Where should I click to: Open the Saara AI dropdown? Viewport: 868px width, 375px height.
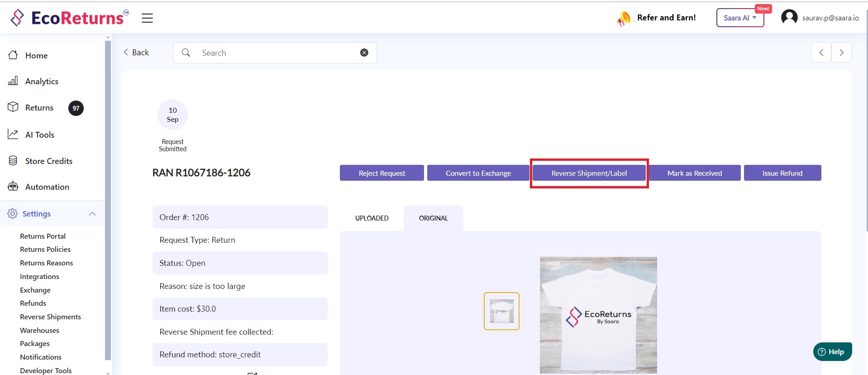click(739, 18)
